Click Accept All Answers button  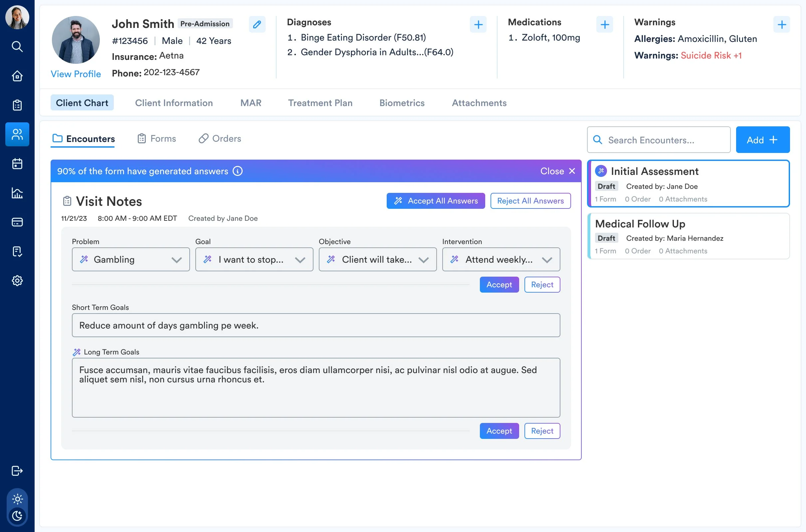pos(436,201)
